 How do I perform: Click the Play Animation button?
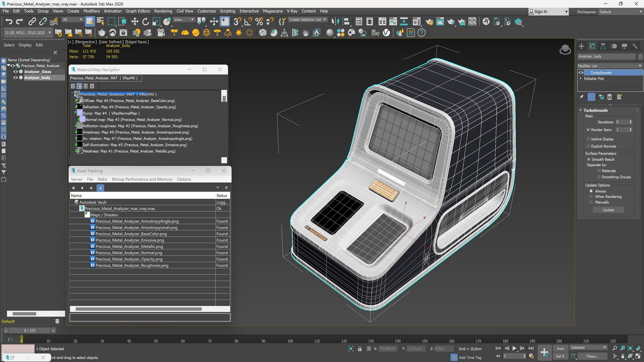tap(514, 349)
